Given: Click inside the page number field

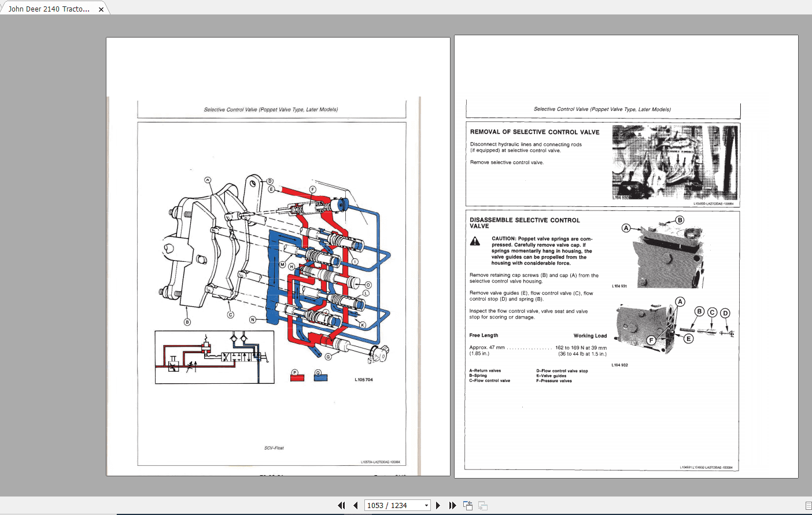Looking at the screenshot, I should [x=387, y=505].
